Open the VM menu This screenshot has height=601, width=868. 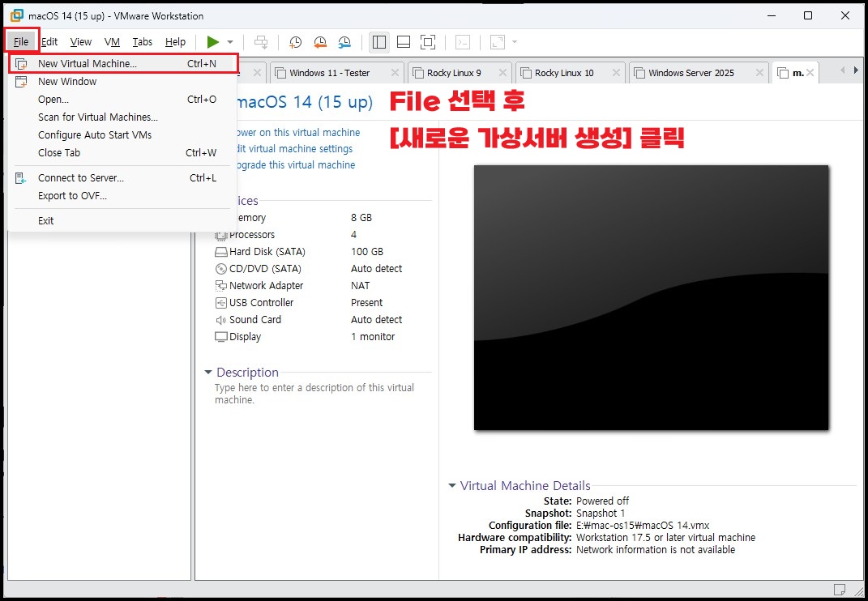112,42
